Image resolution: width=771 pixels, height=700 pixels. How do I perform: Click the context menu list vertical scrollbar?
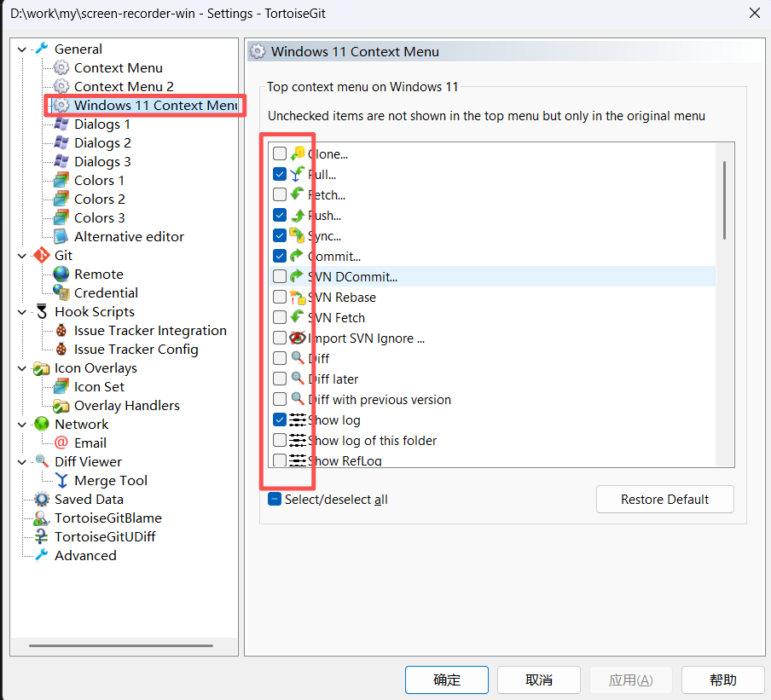coord(724,200)
